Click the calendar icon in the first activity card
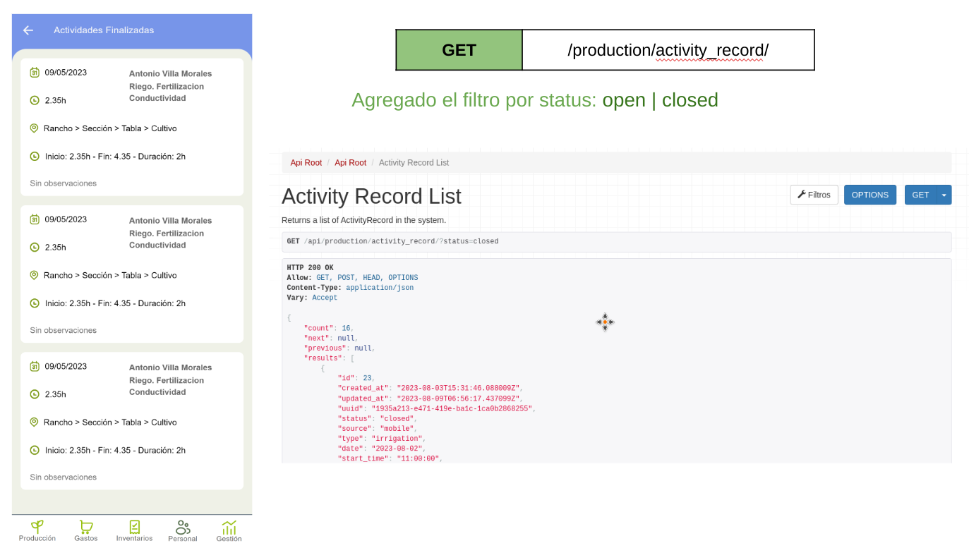Image resolution: width=969 pixels, height=560 pixels. click(35, 72)
